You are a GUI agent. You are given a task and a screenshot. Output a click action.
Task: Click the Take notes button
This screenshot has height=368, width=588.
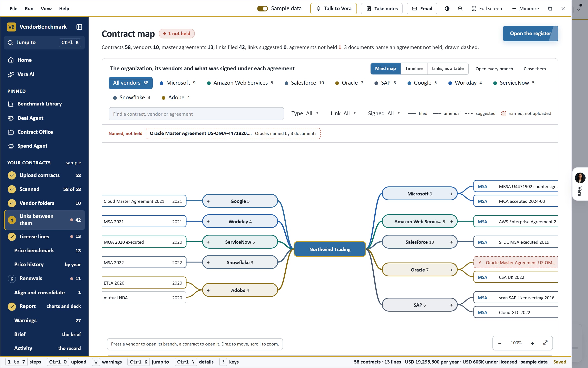(x=382, y=9)
